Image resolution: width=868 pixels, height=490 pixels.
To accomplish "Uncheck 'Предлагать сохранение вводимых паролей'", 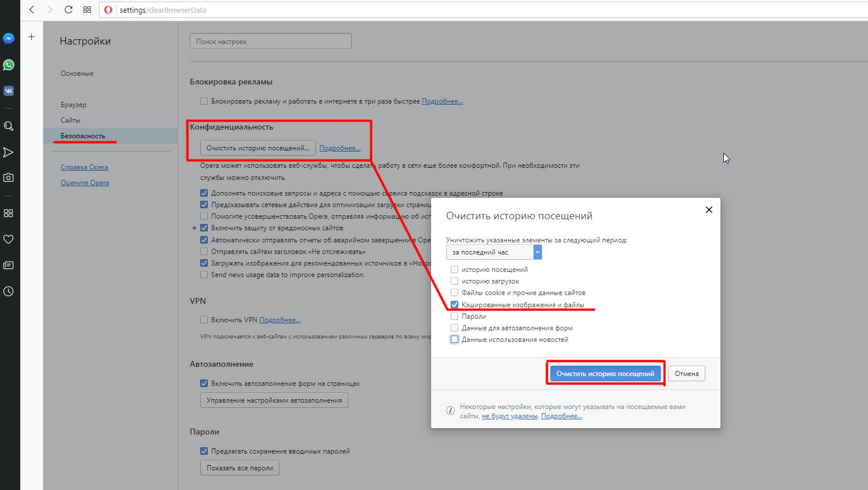I will click(x=204, y=451).
